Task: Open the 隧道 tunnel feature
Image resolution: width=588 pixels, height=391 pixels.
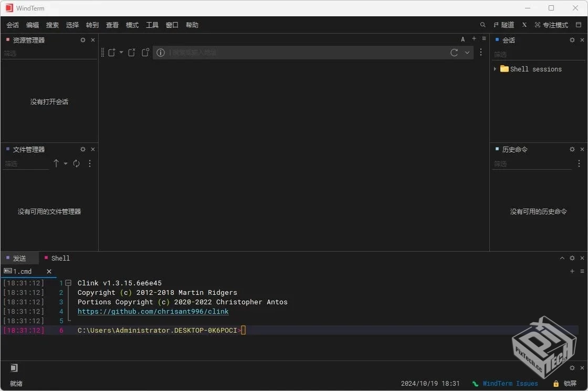Action: (x=505, y=25)
